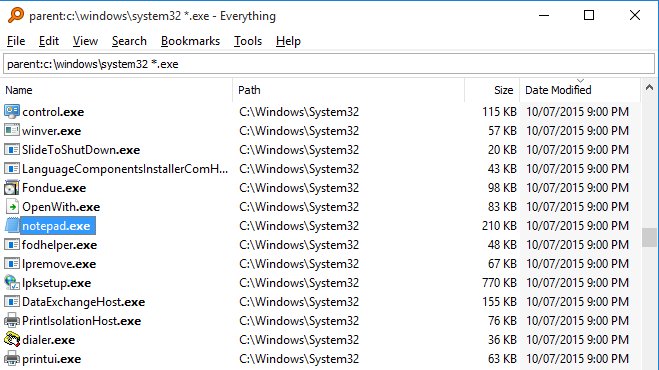The height and width of the screenshot is (370, 659).
Task: Select the printui.exe file name
Action: (x=52, y=359)
